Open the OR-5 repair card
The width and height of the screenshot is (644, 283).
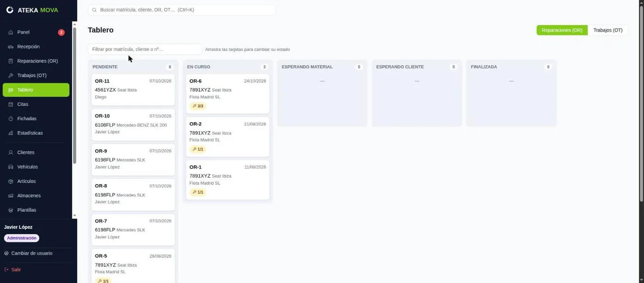pos(133,266)
